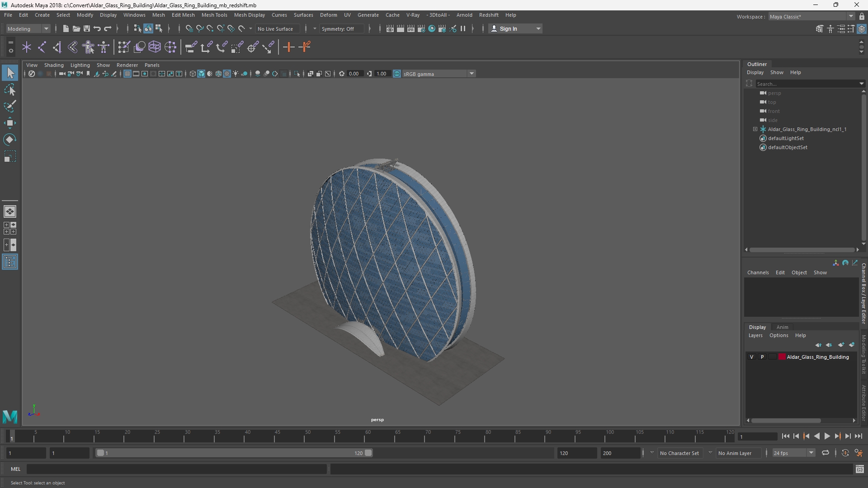Viewport: 868px width, 488px height.
Task: Open the Workspace Maya Classic dropdown
Action: (x=811, y=16)
